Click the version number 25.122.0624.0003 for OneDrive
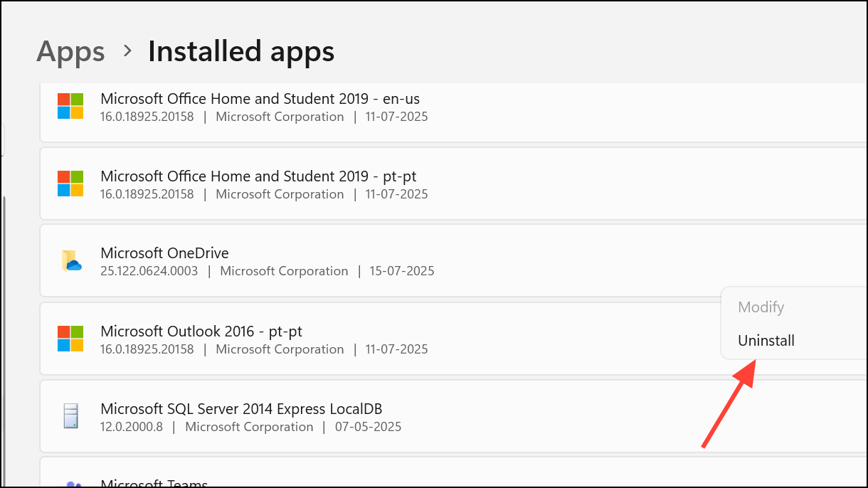This screenshot has height=488, width=868. point(149,271)
